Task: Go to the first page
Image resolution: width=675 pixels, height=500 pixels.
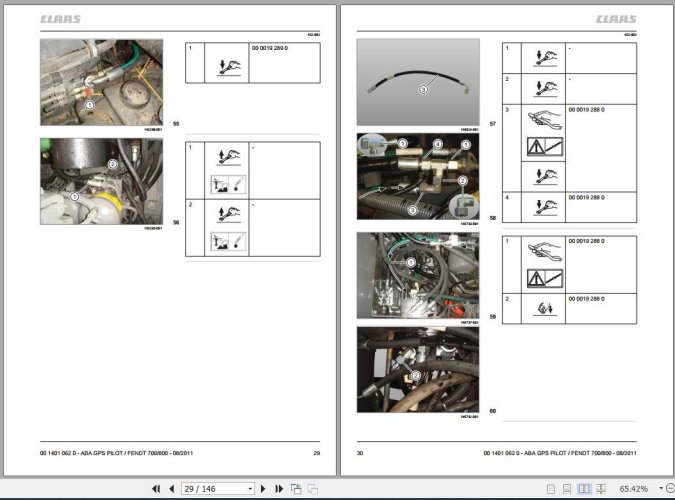Action: [156, 489]
